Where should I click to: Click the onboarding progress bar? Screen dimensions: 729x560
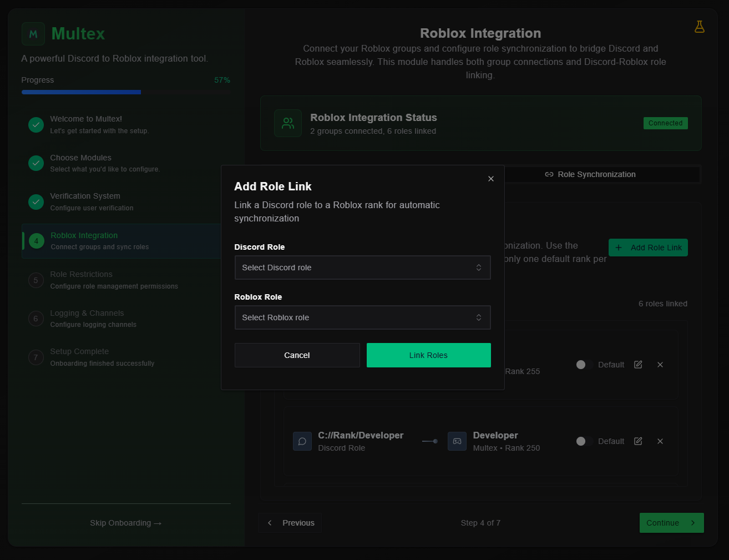point(126,92)
